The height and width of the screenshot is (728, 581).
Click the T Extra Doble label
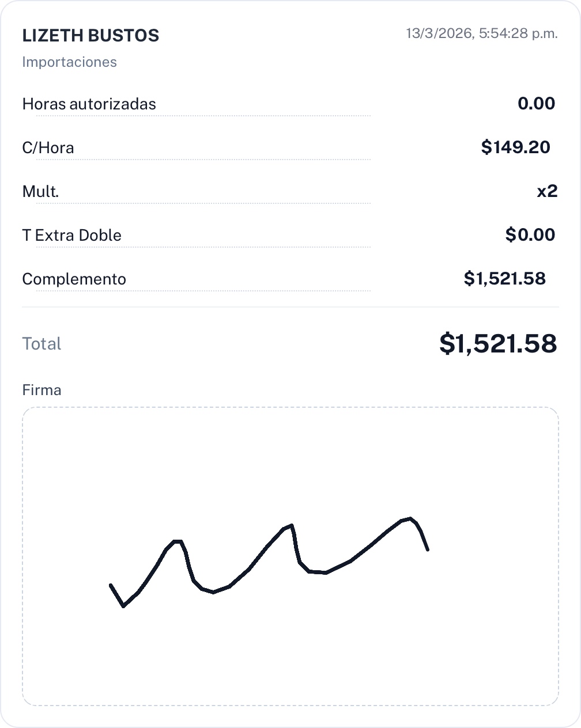click(x=71, y=236)
